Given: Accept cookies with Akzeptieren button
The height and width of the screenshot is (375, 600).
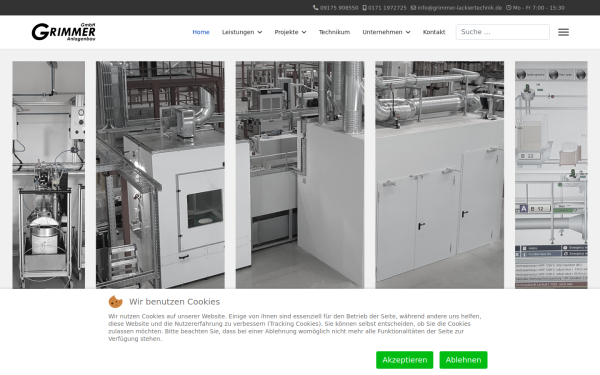Looking at the screenshot, I should [404, 360].
